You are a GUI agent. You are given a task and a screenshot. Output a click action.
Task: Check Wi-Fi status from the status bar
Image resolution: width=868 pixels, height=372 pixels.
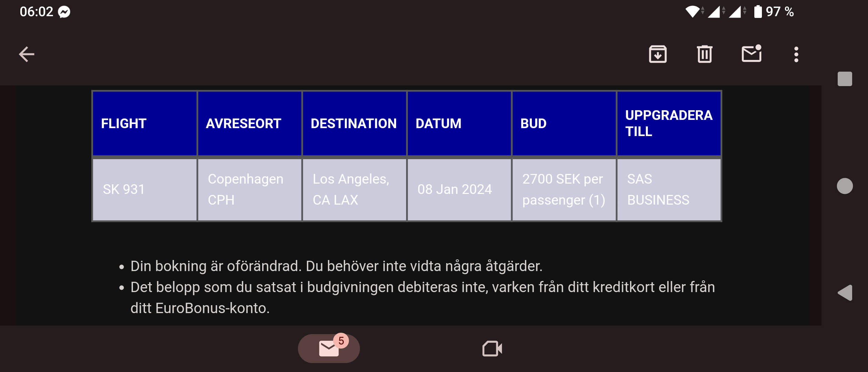(x=693, y=12)
